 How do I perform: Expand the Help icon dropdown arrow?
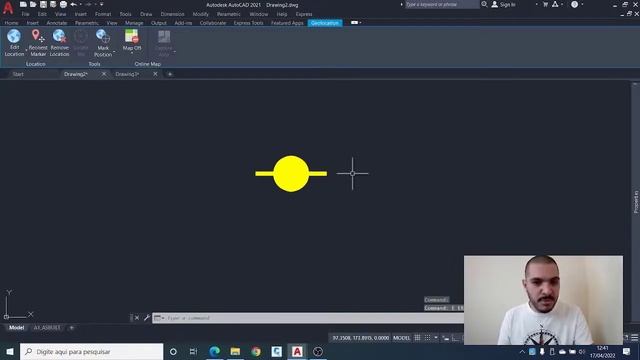pos(582,4)
